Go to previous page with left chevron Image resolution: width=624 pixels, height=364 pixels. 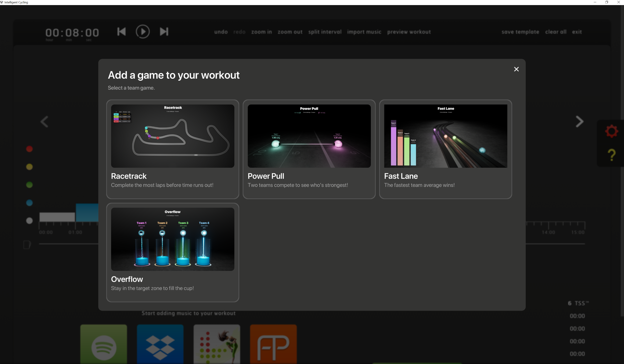tap(44, 122)
